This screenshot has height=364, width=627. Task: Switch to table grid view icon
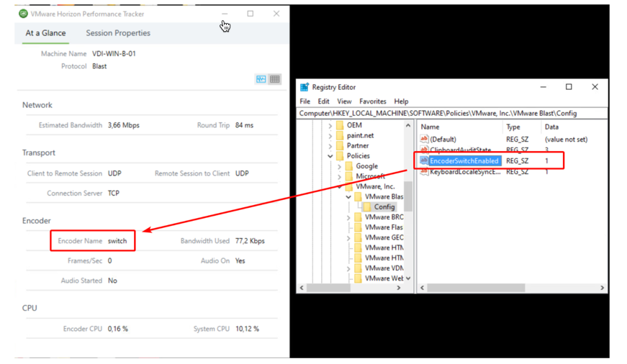pos(275,79)
